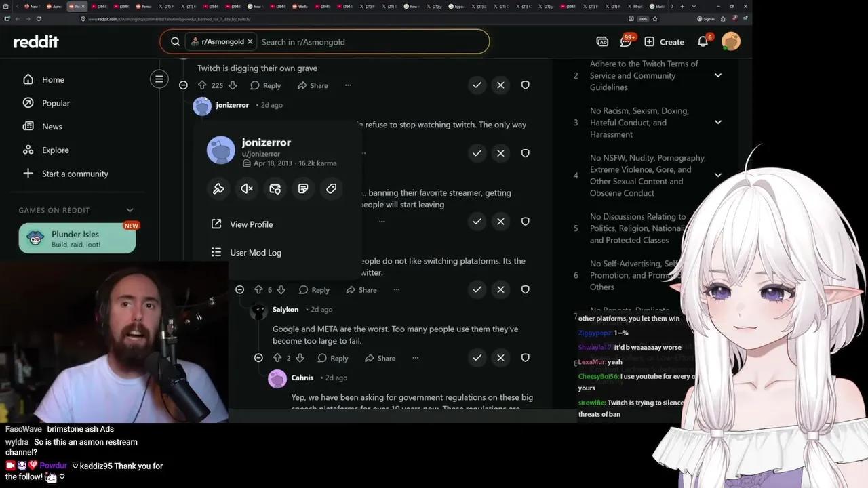Screen dimensions: 868x488
Task: Open Saiykon's user profile link
Action: pyautogui.click(x=285, y=310)
